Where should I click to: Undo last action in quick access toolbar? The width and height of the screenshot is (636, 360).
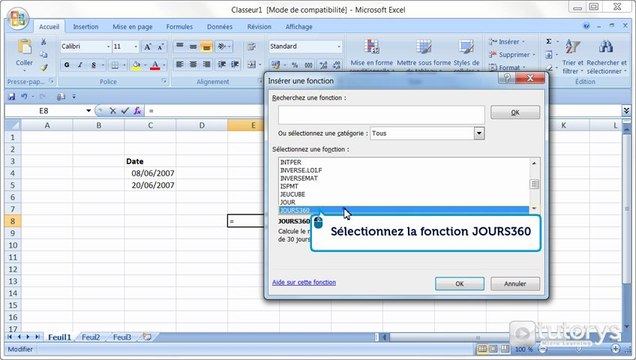coord(24,96)
